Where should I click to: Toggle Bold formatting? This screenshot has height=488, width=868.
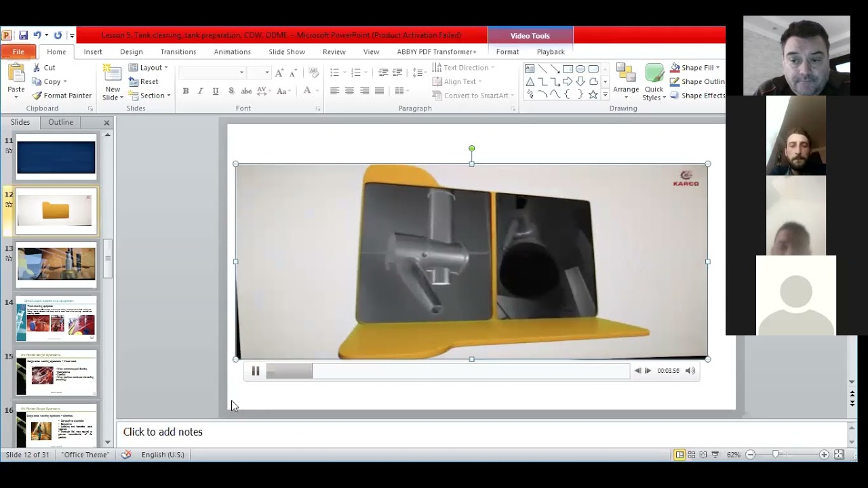(185, 91)
